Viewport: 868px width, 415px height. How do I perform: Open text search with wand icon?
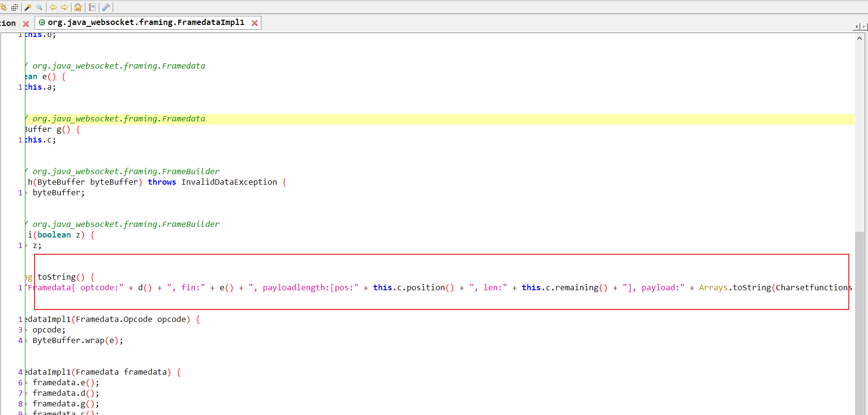[28, 7]
